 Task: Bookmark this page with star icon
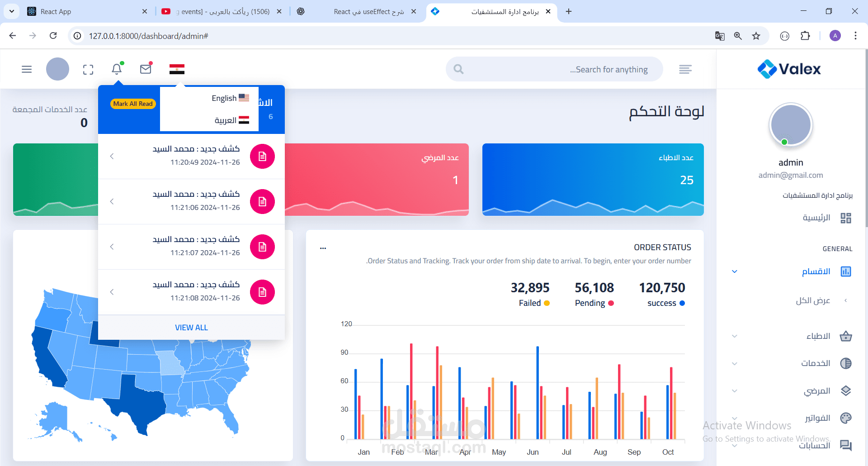click(x=756, y=36)
